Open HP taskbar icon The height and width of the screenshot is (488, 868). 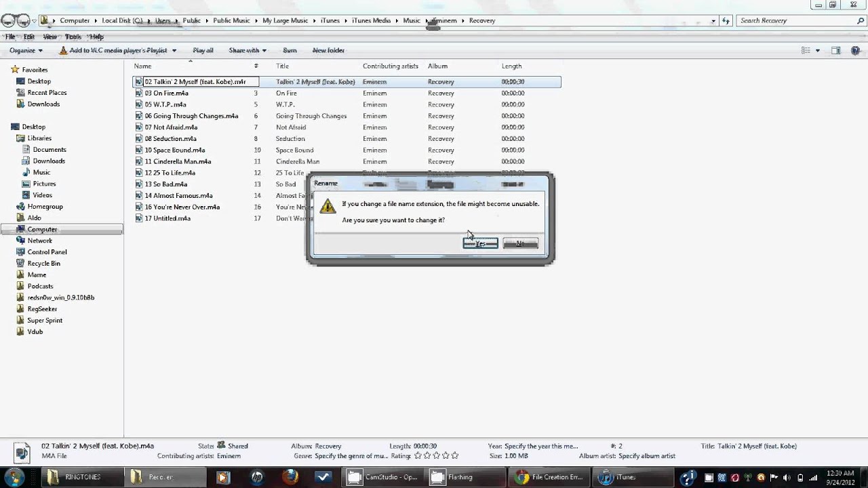[x=256, y=477]
